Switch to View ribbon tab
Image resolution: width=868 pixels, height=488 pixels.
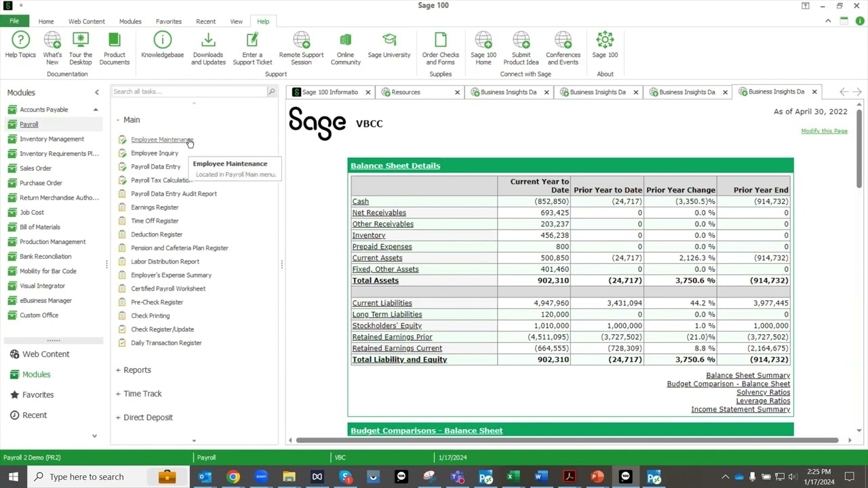tap(236, 22)
